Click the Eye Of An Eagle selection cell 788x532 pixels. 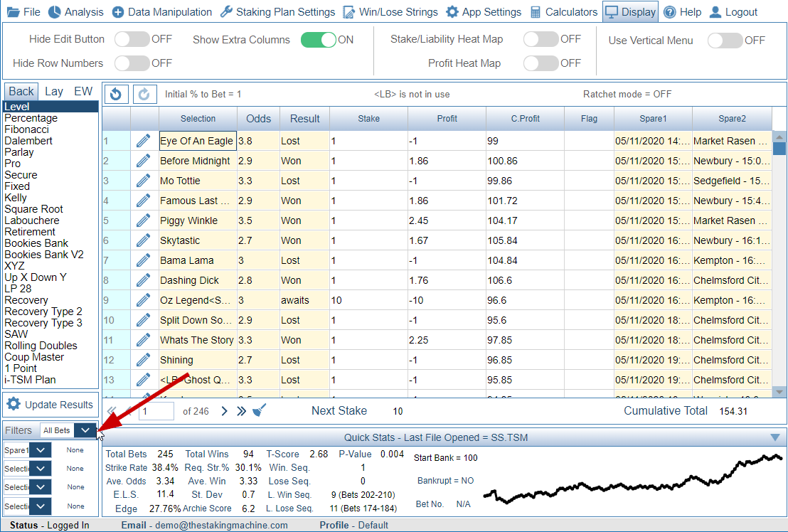pyautogui.click(x=198, y=141)
